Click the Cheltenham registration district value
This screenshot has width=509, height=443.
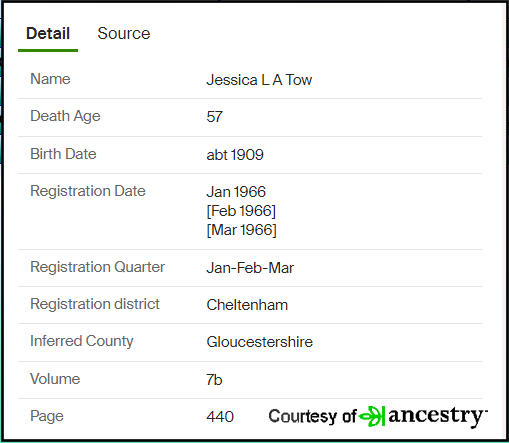247,305
